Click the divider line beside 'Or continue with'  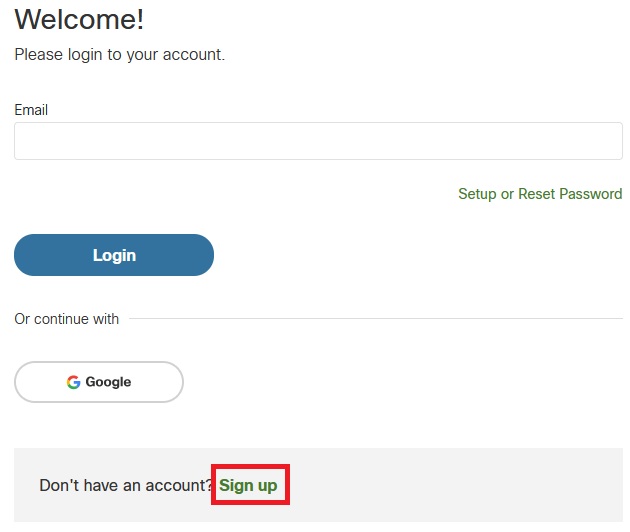(x=375, y=319)
